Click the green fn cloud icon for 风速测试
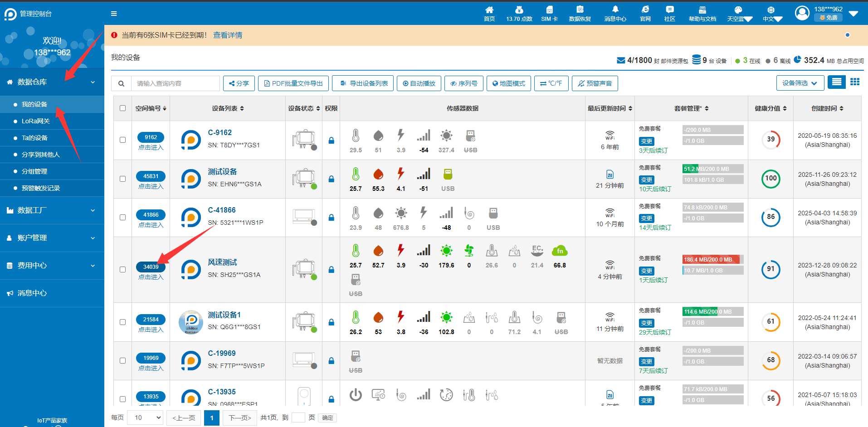The width and height of the screenshot is (868, 427). point(560,251)
